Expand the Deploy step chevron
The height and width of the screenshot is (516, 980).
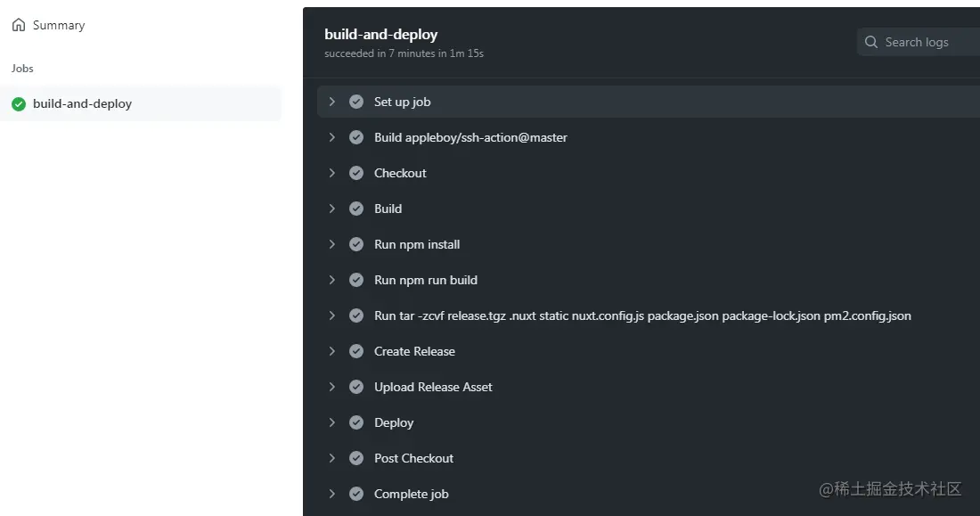point(332,422)
